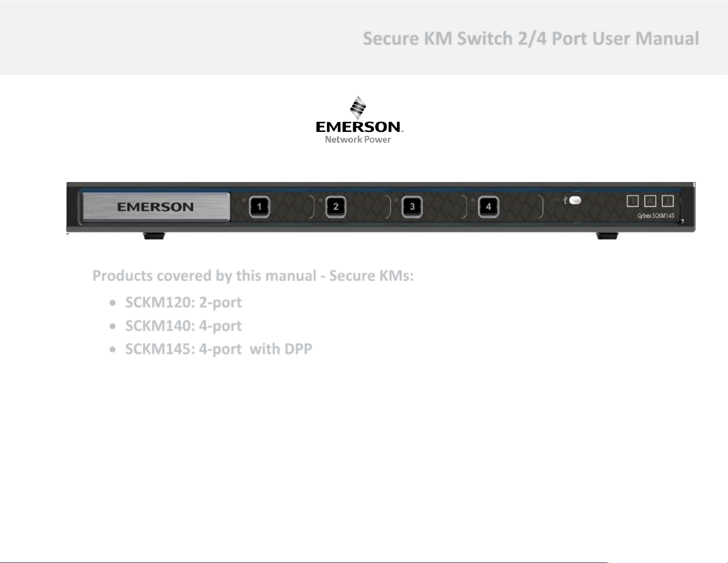This screenshot has height=563, width=728.
Task: Click the Products covered by this manual heading
Action: click(x=253, y=276)
